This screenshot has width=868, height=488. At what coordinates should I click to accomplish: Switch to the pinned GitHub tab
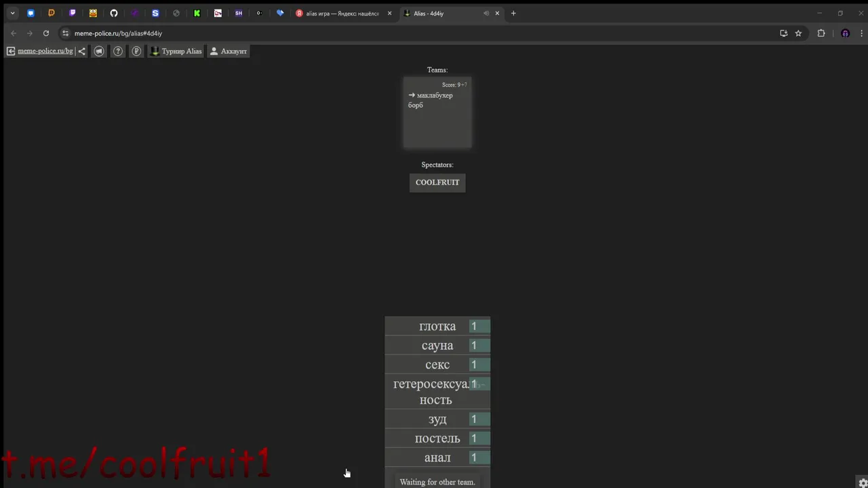click(x=114, y=13)
